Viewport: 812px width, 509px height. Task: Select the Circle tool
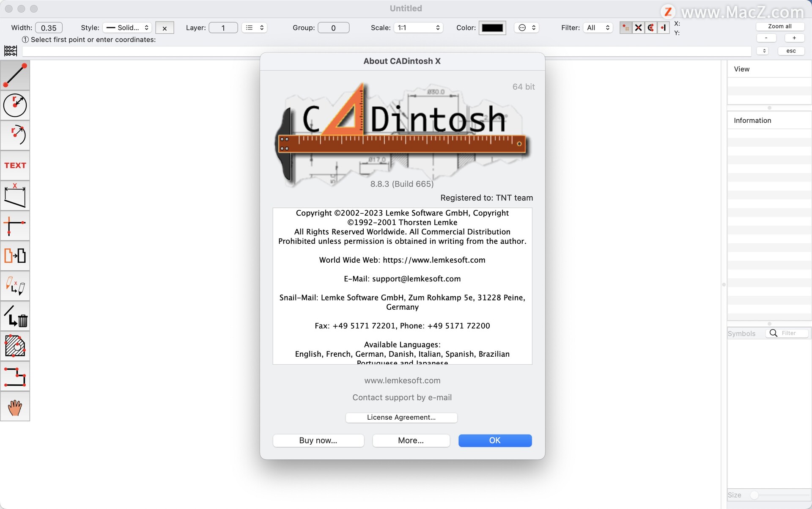point(15,105)
